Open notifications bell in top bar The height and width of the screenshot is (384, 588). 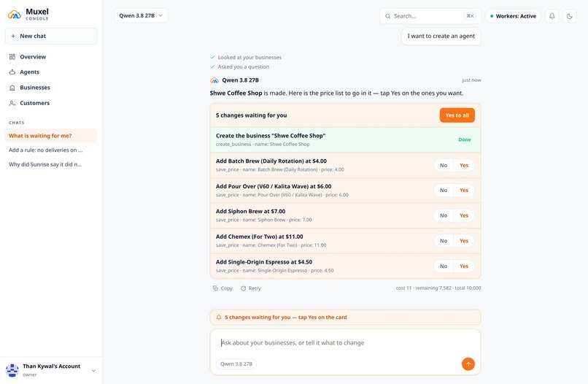[x=552, y=16]
